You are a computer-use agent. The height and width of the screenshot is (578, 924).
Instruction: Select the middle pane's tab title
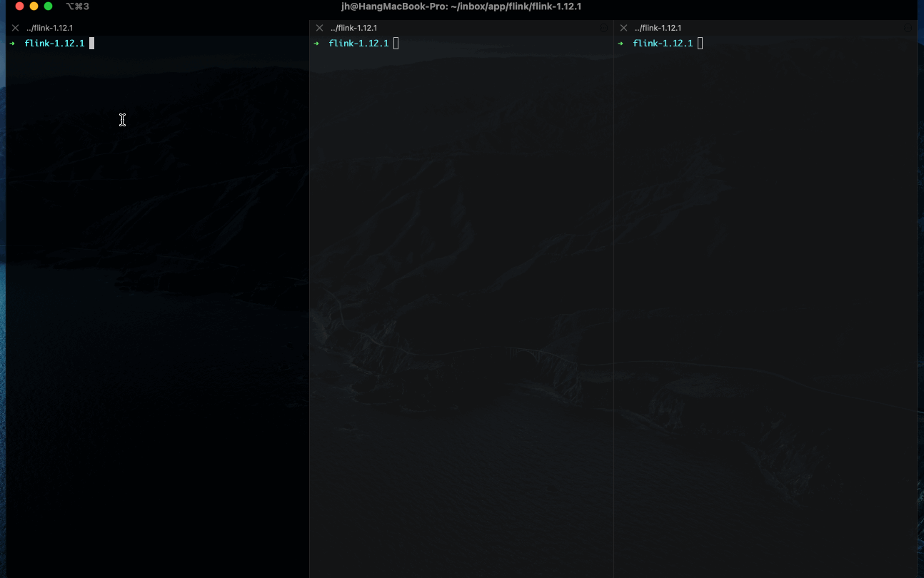[x=353, y=27]
